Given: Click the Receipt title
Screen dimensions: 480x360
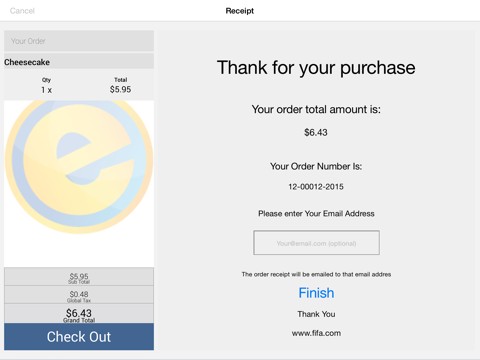Looking at the screenshot, I should coord(240,11).
